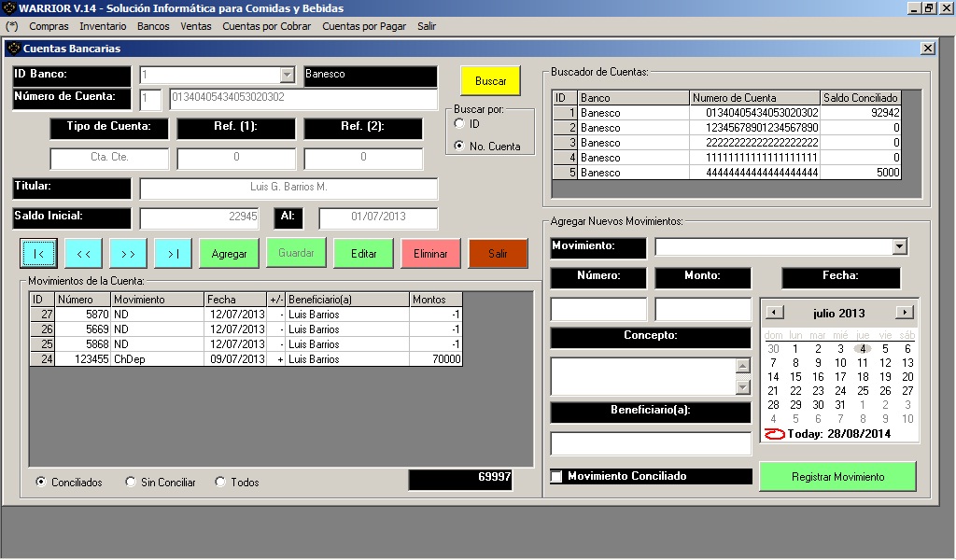This screenshot has height=560, width=956.
Task: Click previous record navigation button
Action: coord(84,253)
